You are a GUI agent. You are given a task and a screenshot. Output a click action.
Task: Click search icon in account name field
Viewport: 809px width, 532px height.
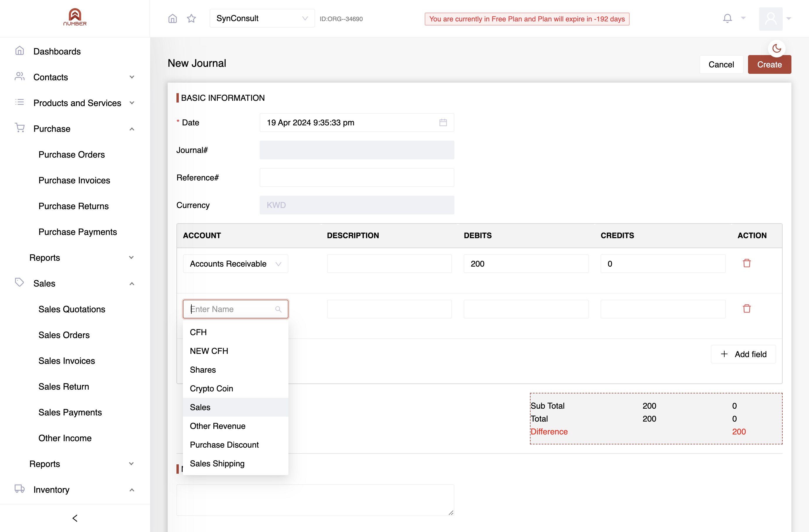point(278,309)
